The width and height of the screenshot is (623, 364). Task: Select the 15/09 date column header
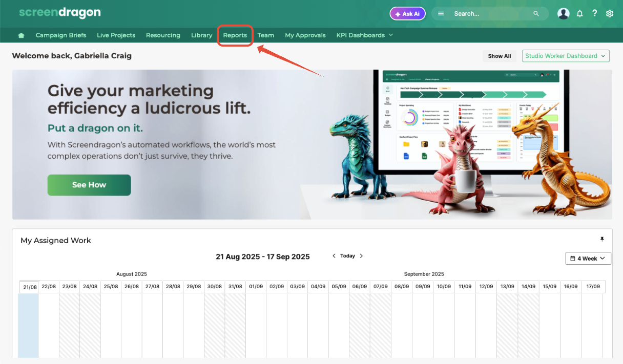coord(550,287)
